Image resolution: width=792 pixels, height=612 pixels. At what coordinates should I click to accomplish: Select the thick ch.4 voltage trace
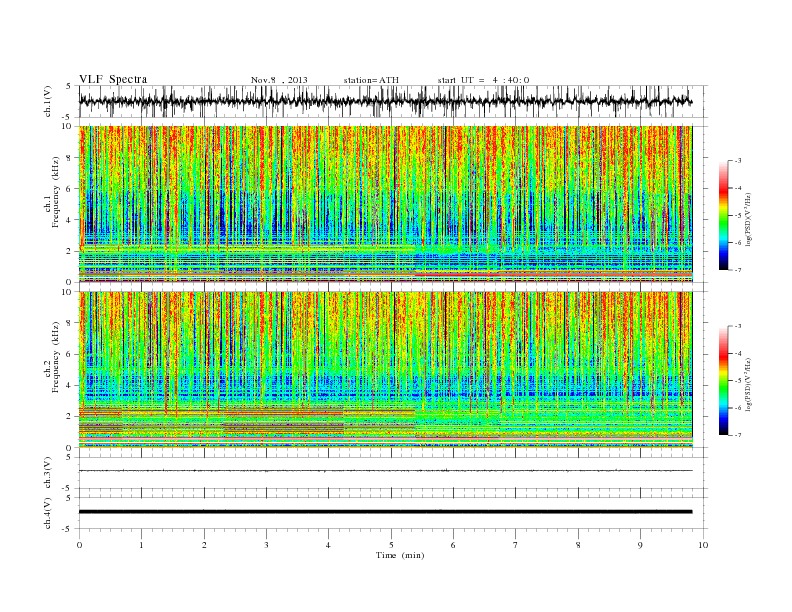pos(385,512)
